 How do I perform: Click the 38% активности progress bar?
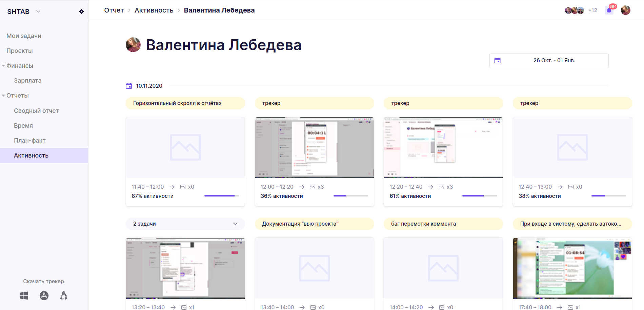[609, 196]
